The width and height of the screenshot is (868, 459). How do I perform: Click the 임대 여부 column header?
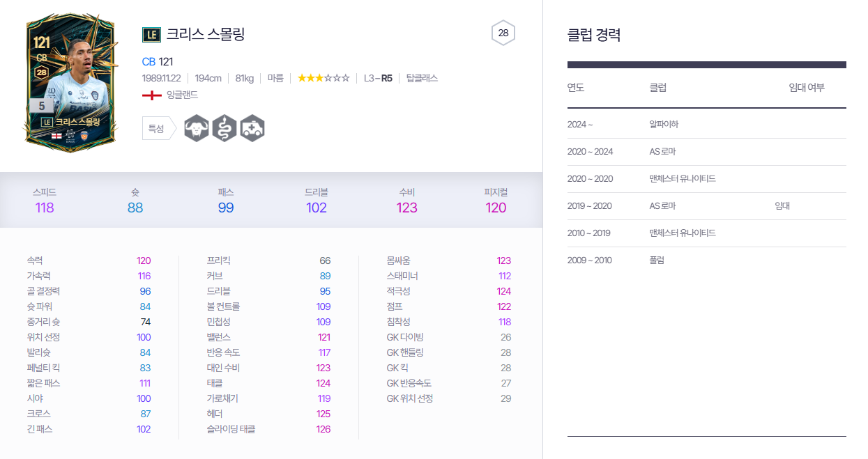[807, 88]
